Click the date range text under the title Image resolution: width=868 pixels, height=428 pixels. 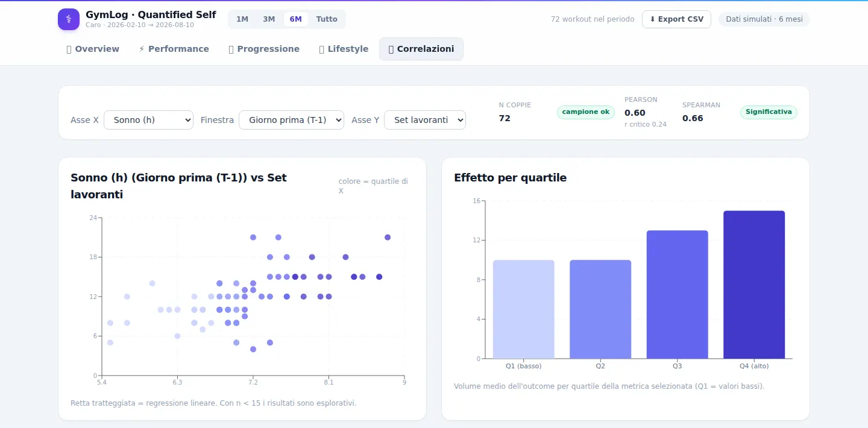click(x=140, y=25)
